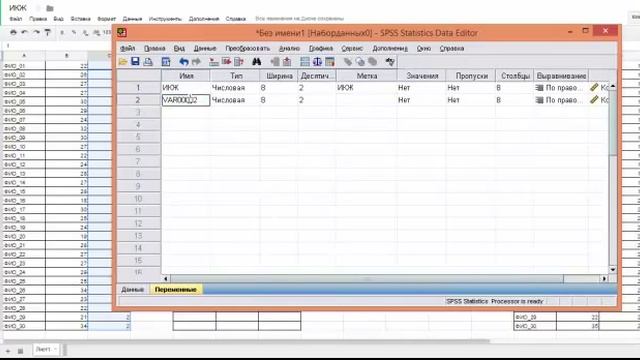Click the Use variable sets icon
640x360 pixels.
coord(360,62)
